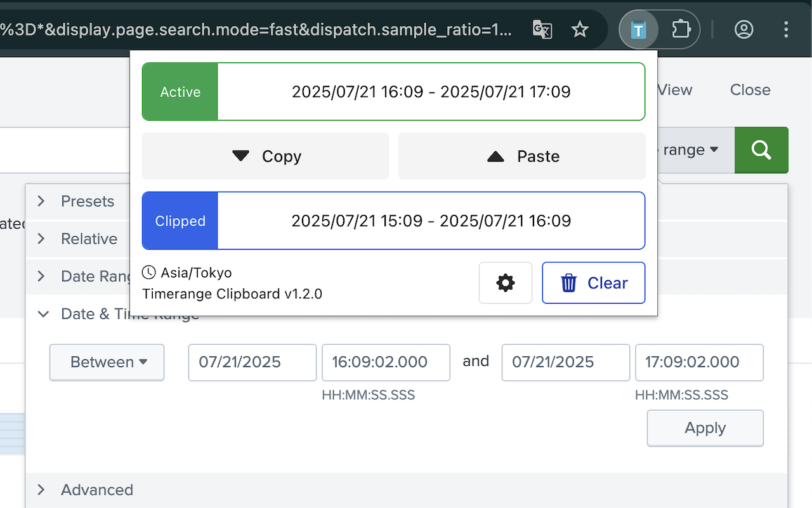
Task: Open the Timerange Clipboard extension icon
Action: [x=638, y=29]
